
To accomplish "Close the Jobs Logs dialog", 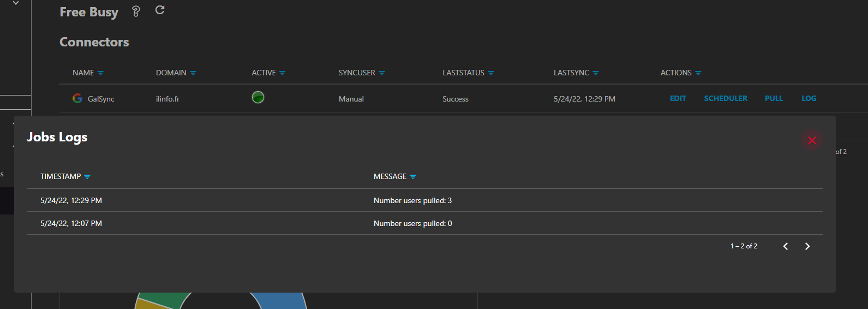I will click(811, 140).
